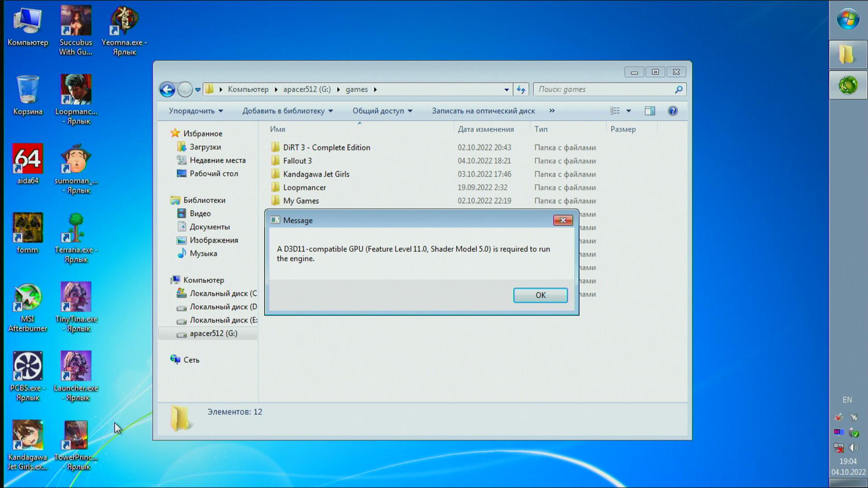Click the Explorer help question-mark icon

click(672, 111)
